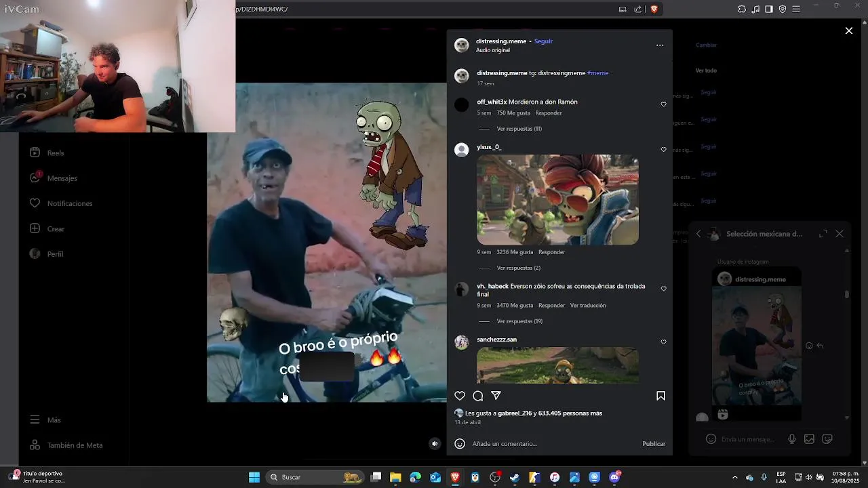
Task: Open Brave Shields lion icon in the address bar
Action: (654, 9)
